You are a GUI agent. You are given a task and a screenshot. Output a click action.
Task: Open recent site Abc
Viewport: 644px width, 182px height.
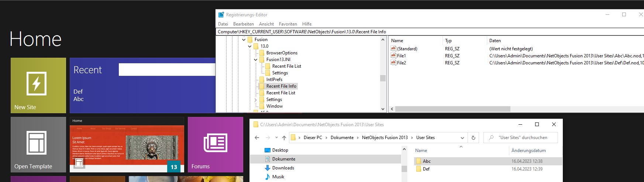tap(78, 99)
